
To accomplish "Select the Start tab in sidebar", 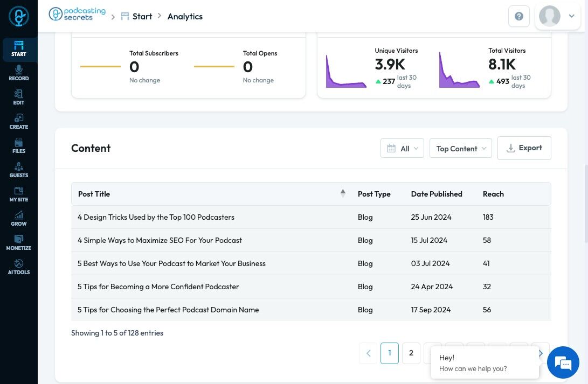I will click(x=19, y=49).
